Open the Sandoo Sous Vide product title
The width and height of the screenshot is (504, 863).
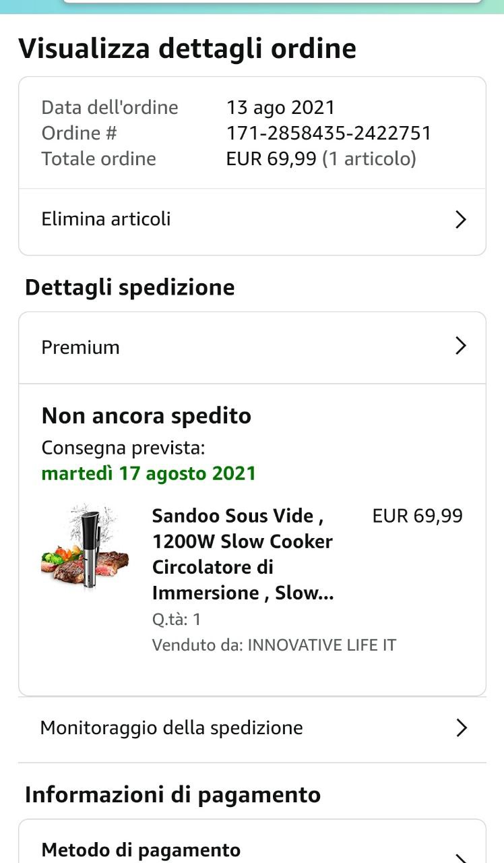click(x=243, y=554)
